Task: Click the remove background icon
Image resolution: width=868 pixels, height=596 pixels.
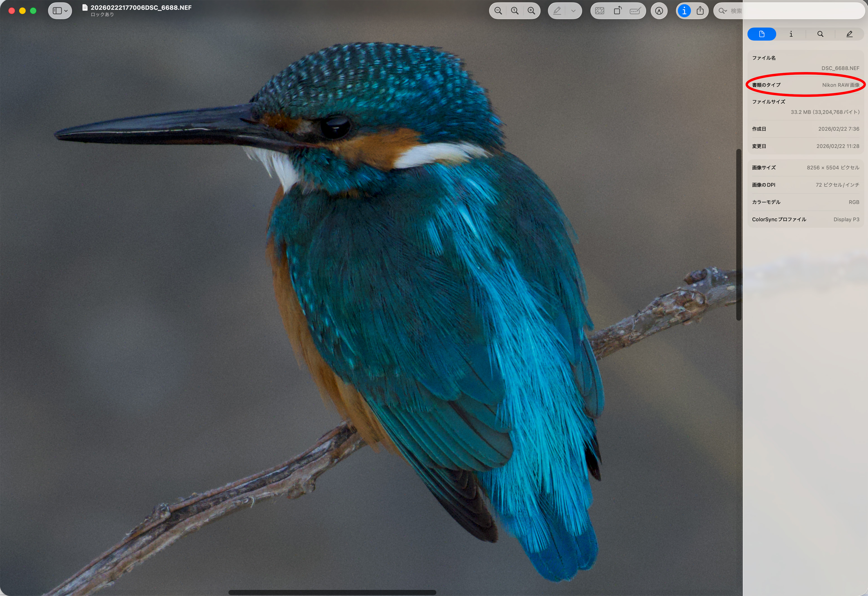Action: [x=600, y=11]
